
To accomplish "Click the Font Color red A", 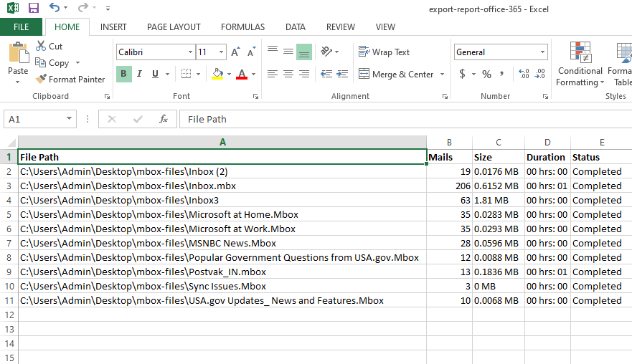I will (x=242, y=74).
